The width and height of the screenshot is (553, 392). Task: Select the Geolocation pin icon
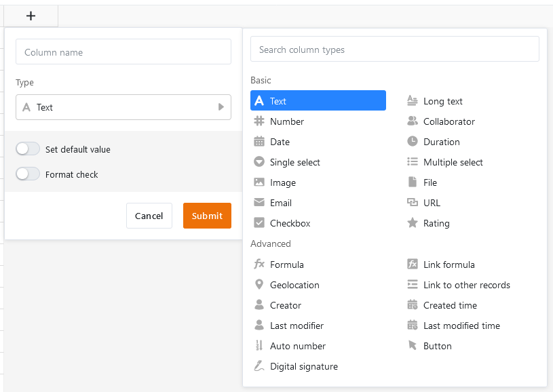259,285
